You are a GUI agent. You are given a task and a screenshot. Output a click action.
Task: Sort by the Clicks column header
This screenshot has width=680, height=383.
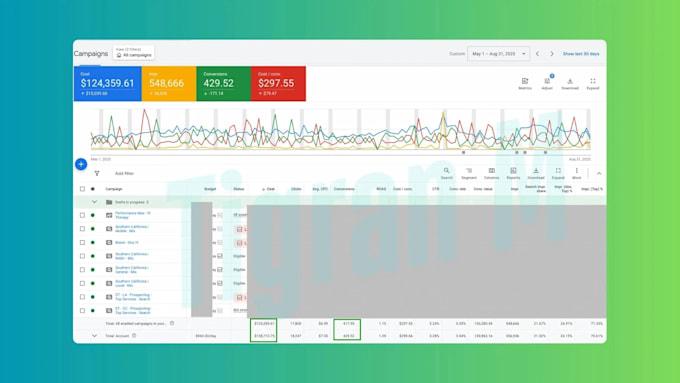[x=296, y=189]
